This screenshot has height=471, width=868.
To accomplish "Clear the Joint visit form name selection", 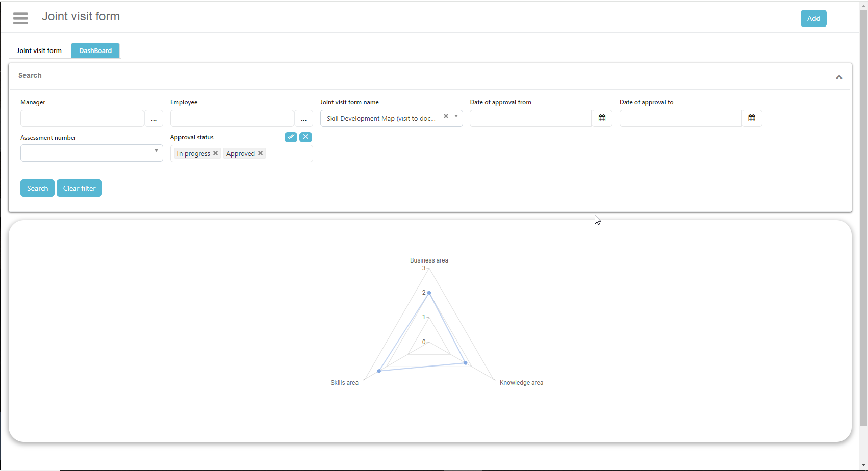I will (446, 116).
